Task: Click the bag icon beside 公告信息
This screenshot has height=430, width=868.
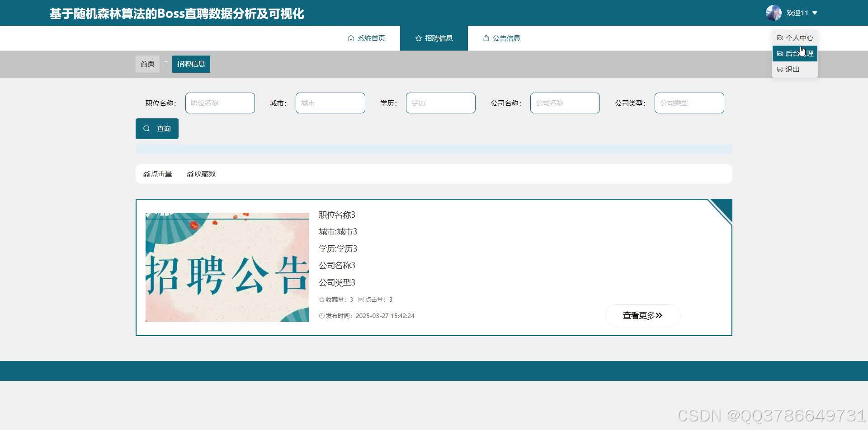Action: coord(486,38)
